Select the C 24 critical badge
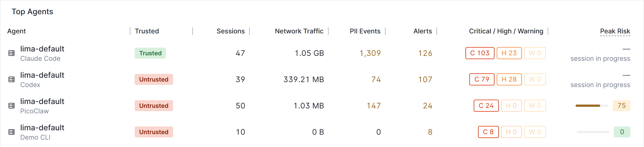This screenshot has width=644, height=147. click(x=486, y=106)
